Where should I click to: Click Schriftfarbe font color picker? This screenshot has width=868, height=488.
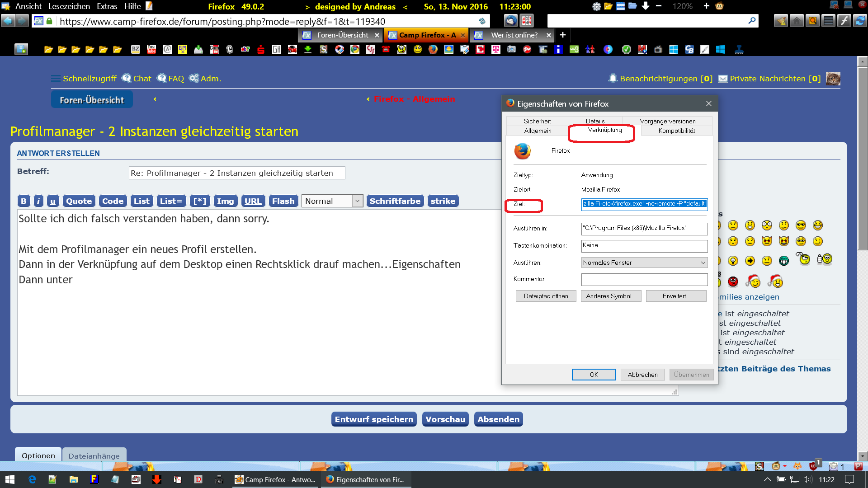(395, 201)
